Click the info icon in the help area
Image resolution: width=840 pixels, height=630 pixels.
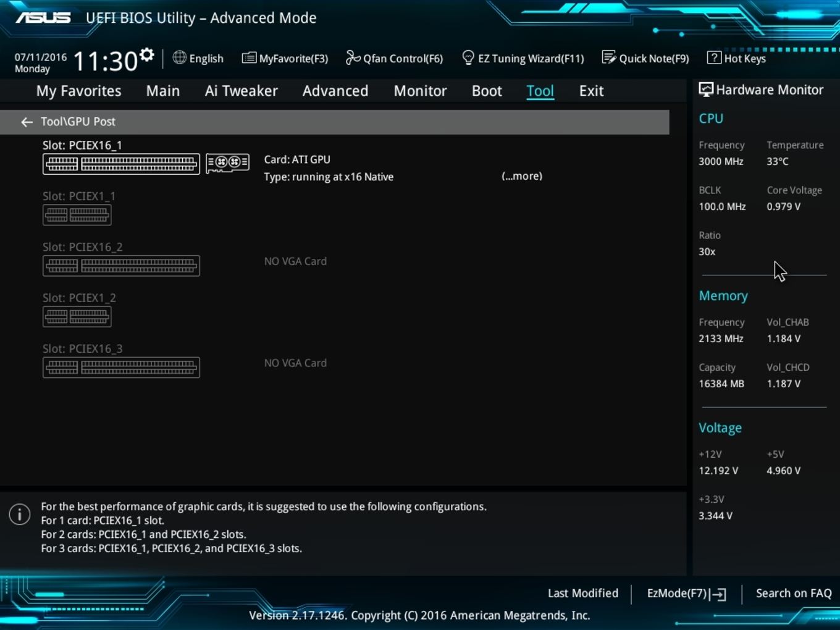20,514
